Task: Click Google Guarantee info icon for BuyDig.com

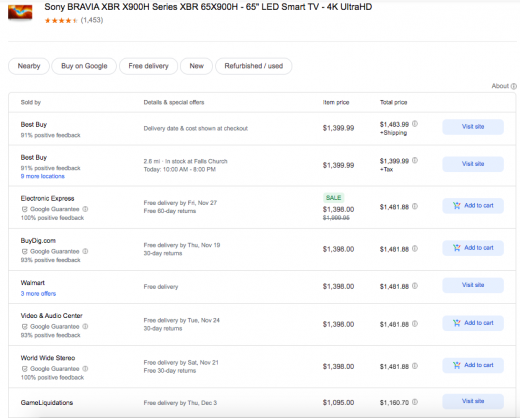Action: pos(85,251)
